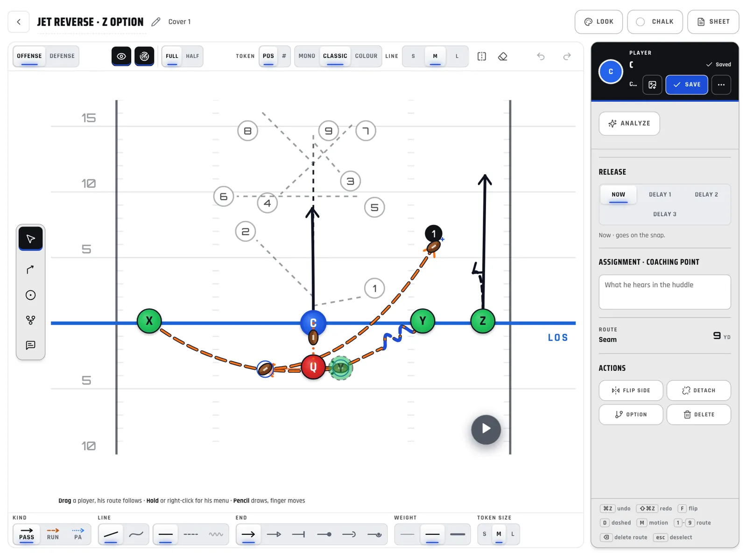Click the ANALYZE button
Screen dimensions: 747x560
pyautogui.click(x=629, y=123)
